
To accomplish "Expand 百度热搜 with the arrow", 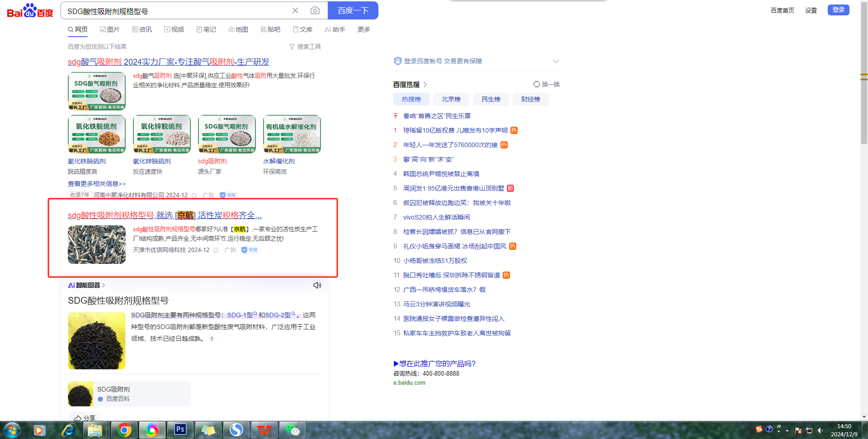I will pyautogui.click(x=425, y=85).
